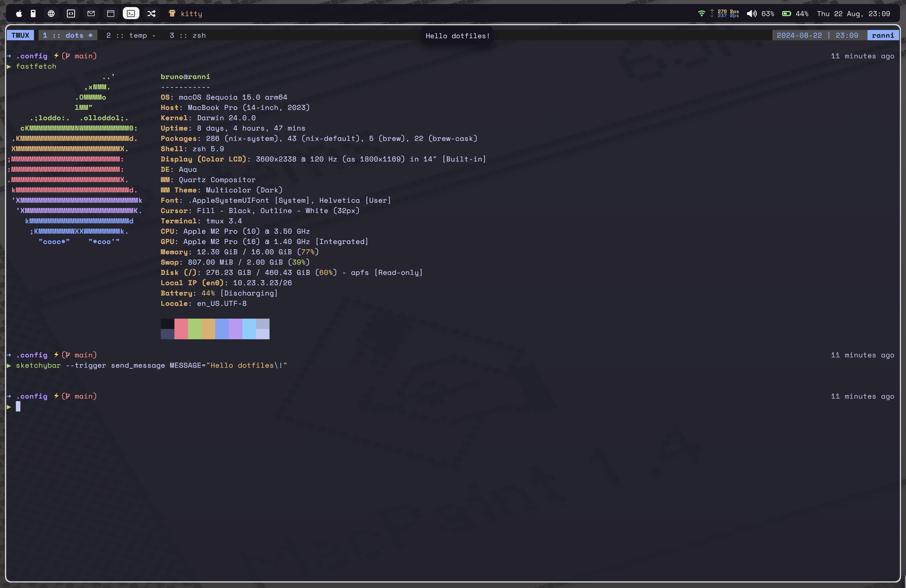Switch to the window workspace icon
The height and width of the screenshot is (588, 906).
[111, 14]
